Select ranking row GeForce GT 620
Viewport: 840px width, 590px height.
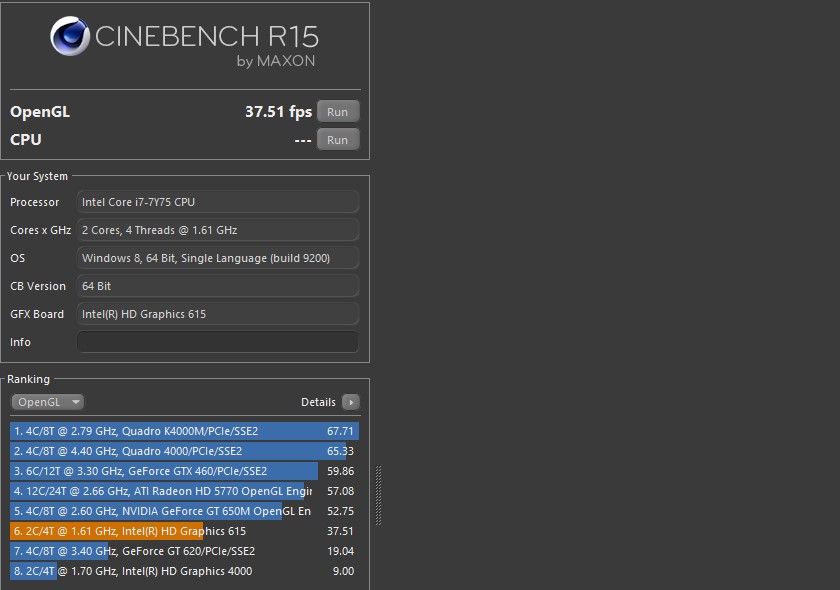184,551
